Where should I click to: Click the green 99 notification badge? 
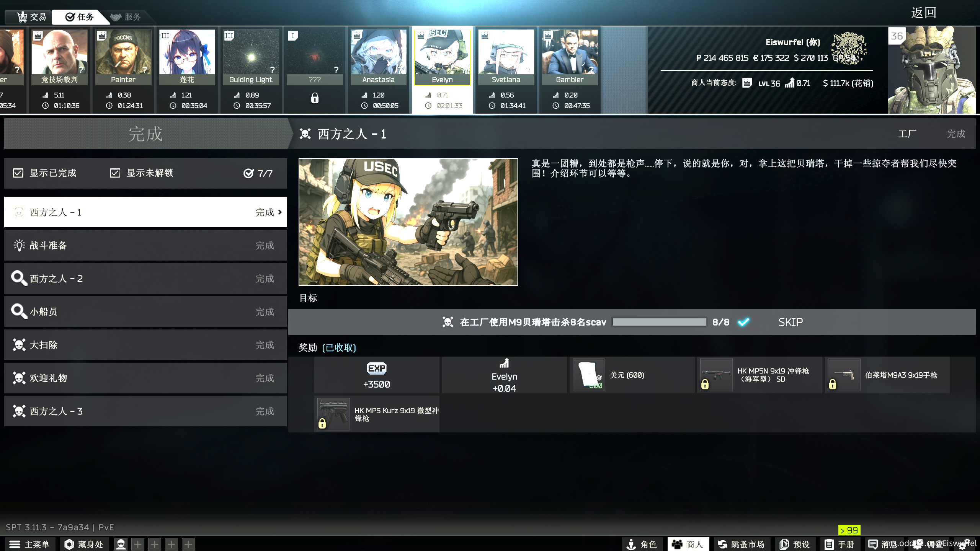(849, 530)
